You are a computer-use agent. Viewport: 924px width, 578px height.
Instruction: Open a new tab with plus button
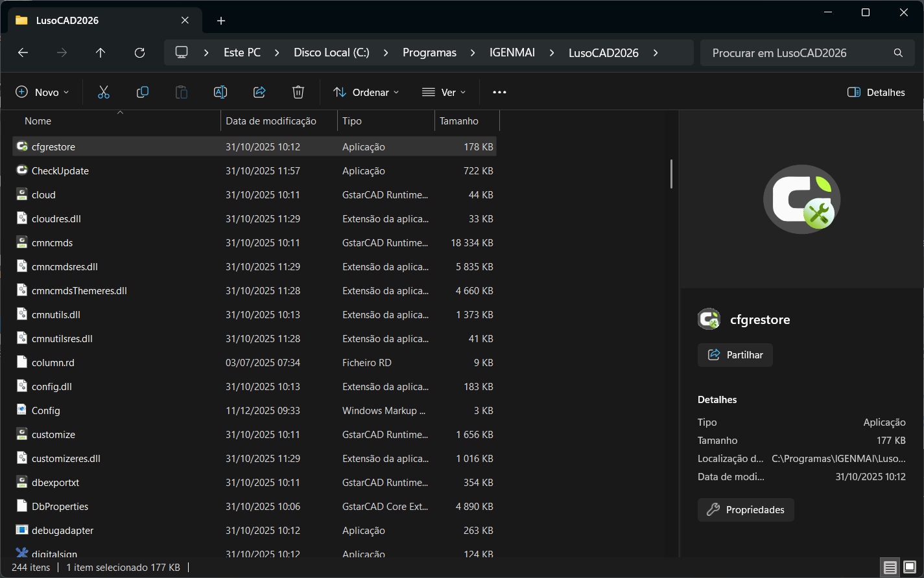click(221, 21)
